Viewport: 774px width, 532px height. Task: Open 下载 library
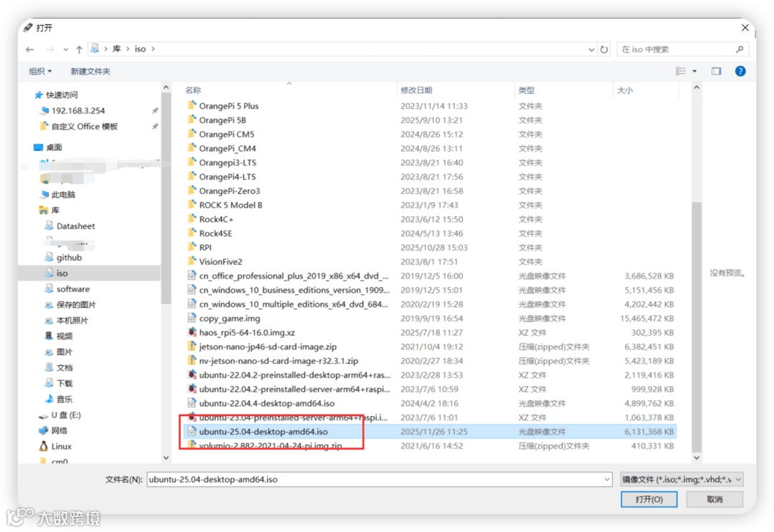(64, 384)
